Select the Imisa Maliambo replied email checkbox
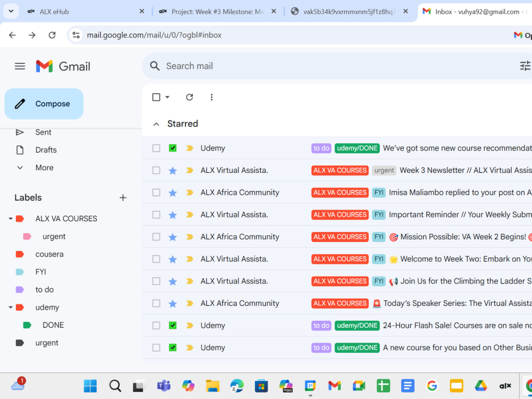Screen dimensions: 532x399 click(x=156, y=193)
